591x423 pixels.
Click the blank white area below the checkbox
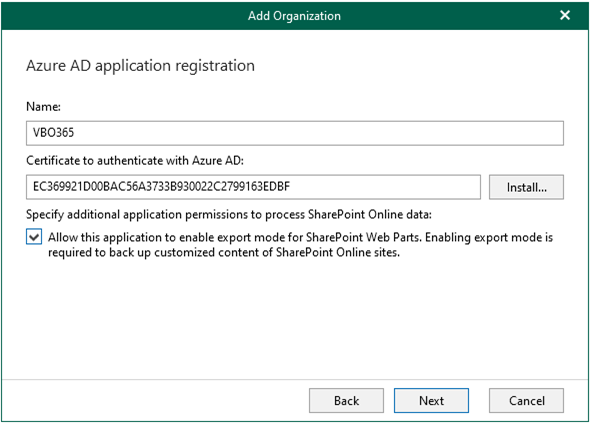pyautogui.click(x=294, y=320)
